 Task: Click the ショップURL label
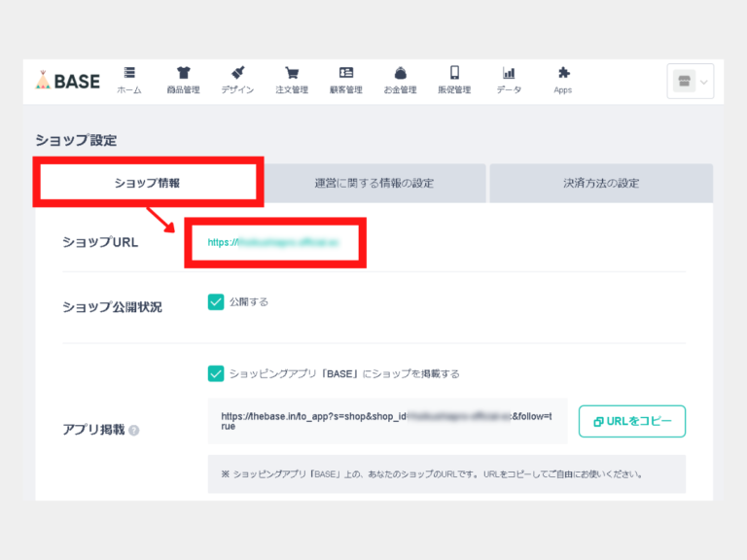coord(100,242)
